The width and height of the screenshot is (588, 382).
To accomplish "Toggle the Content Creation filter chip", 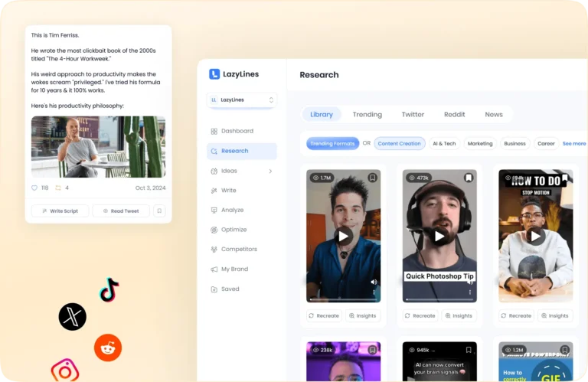I will point(400,144).
